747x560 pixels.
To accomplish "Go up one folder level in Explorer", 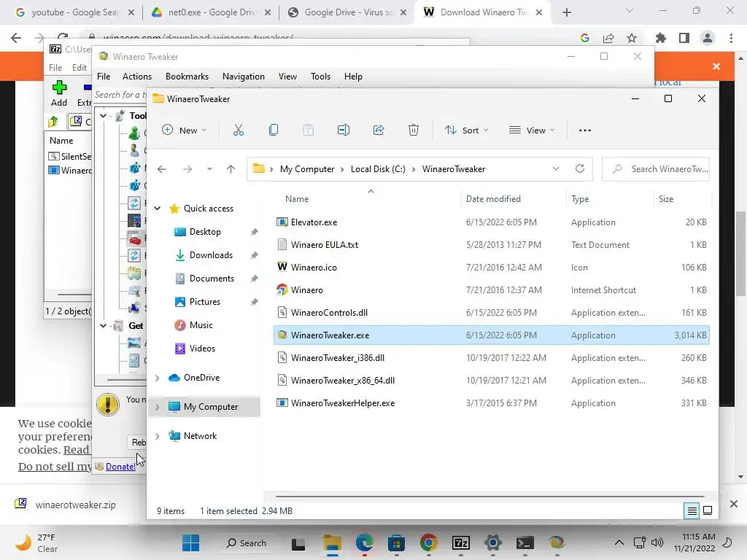I will point(231,169).
